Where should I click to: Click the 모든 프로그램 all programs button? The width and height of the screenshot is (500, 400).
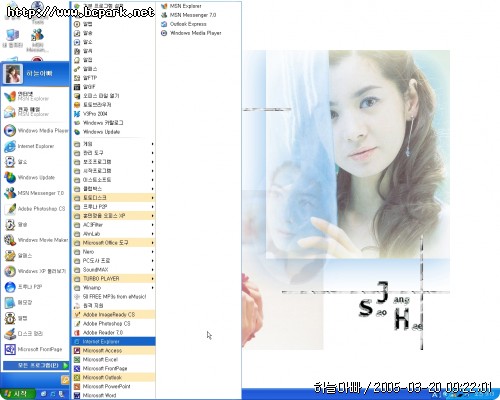36,365
